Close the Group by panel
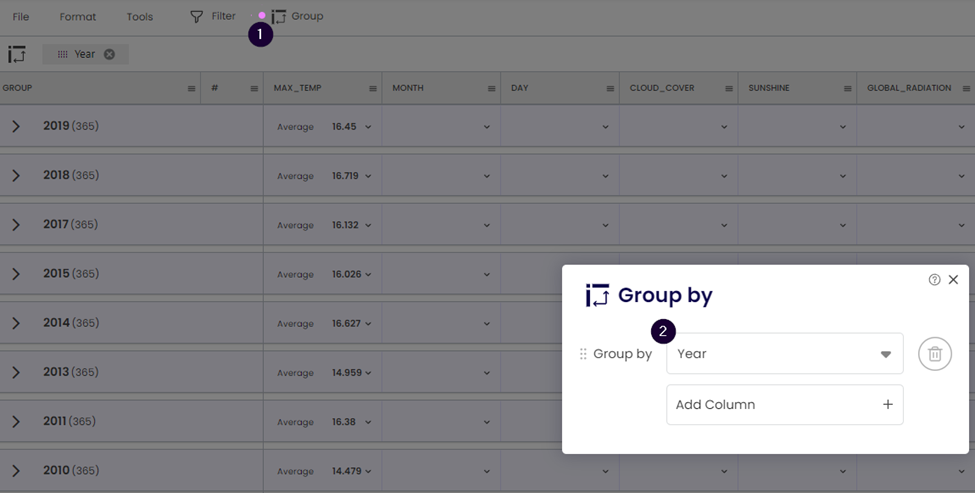Screen dimensions: 975x493 (953, 280)
